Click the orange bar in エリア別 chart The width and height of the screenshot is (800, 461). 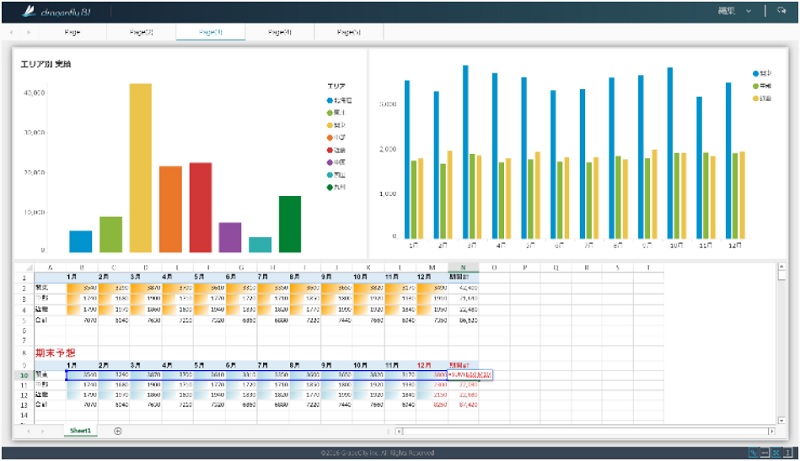tap(170, 209)
